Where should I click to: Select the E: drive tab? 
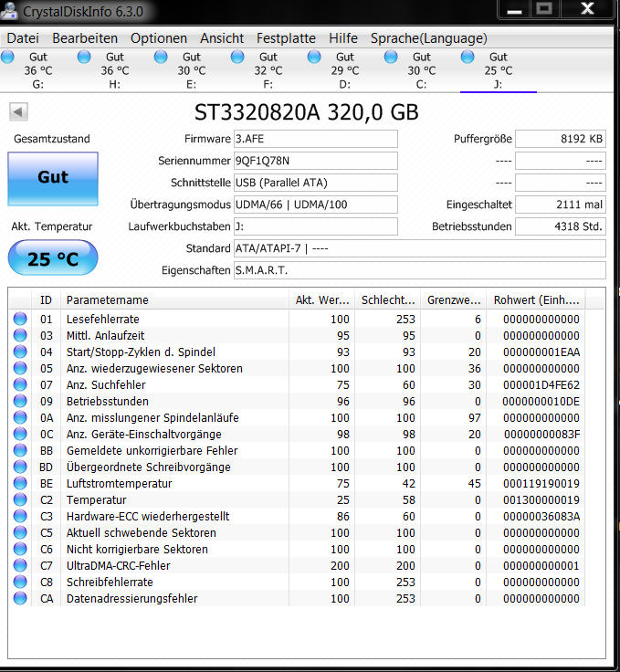pos(191,70)
